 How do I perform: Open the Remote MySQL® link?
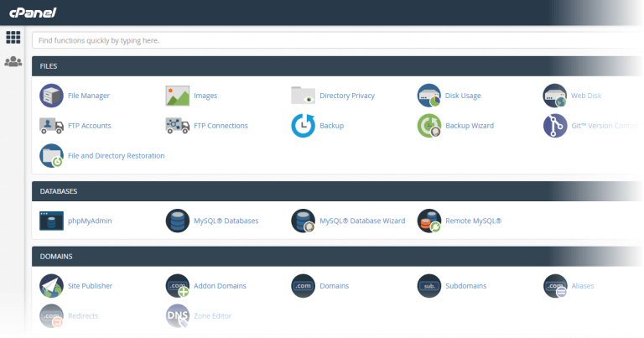(x=474, y=221)
